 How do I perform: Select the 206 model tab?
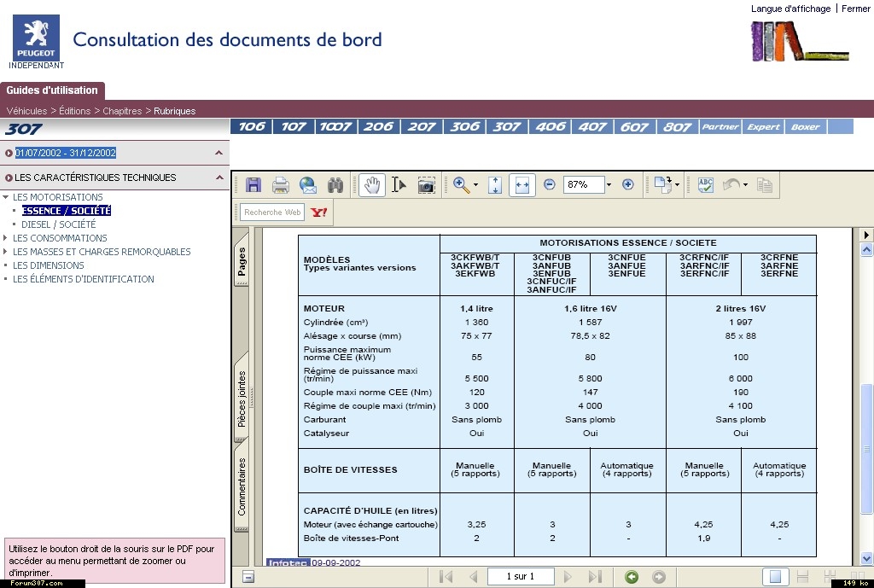coord(378,126)
